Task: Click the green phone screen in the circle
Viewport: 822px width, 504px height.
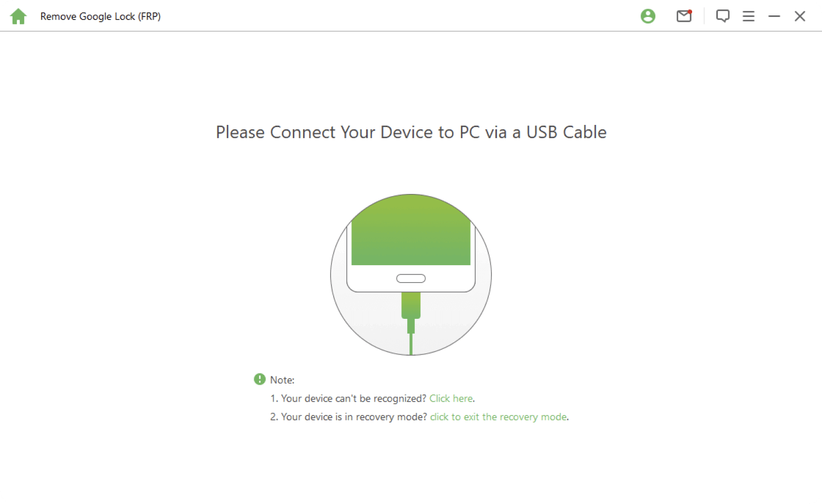Action: tap(410, 236)
